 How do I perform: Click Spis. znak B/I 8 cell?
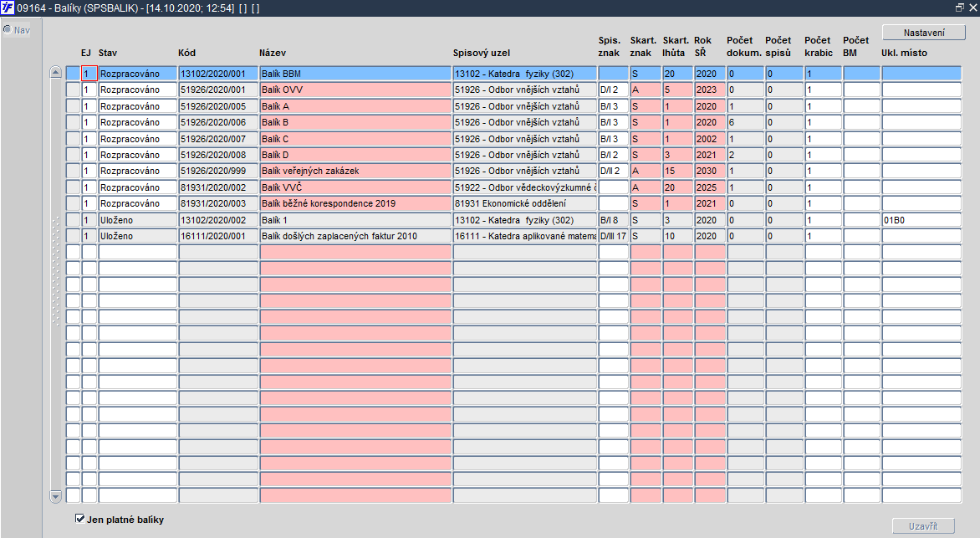point(613,219)
